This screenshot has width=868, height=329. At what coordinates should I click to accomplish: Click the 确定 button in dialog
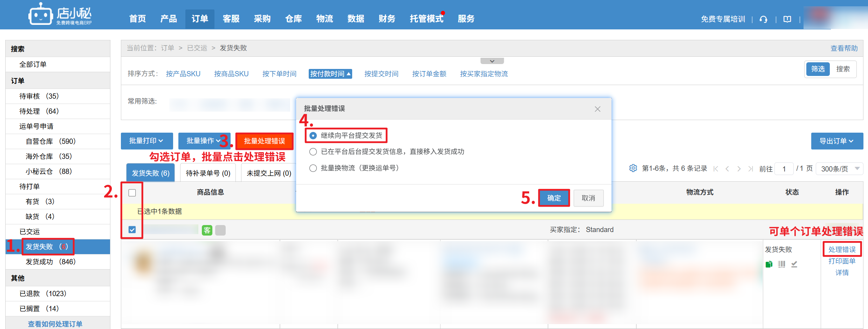tap(554, 198)
